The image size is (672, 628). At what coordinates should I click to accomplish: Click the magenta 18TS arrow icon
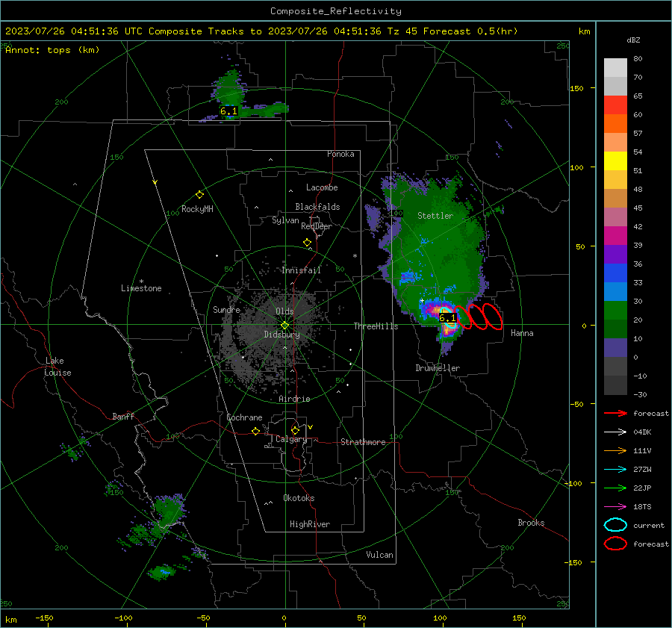pos(615,507)
